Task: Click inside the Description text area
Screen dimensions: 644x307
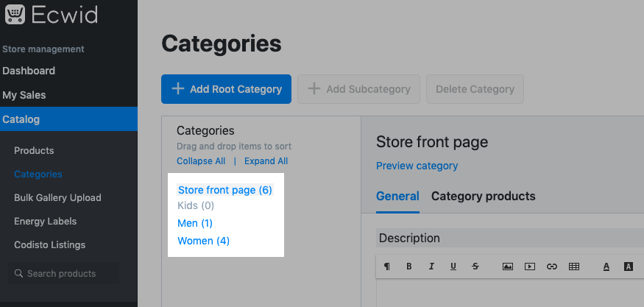Action: coord(510,292)
